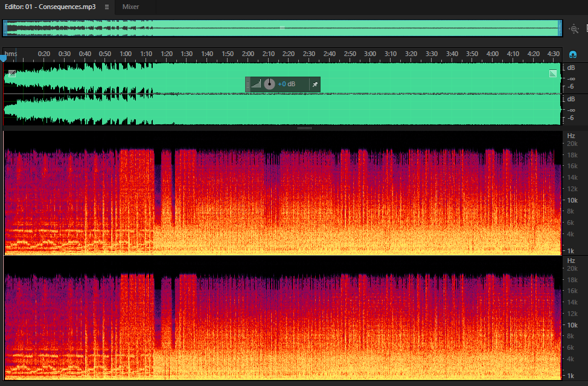Click the hms time format label
588x386 pixels.
tap(11, 54)
